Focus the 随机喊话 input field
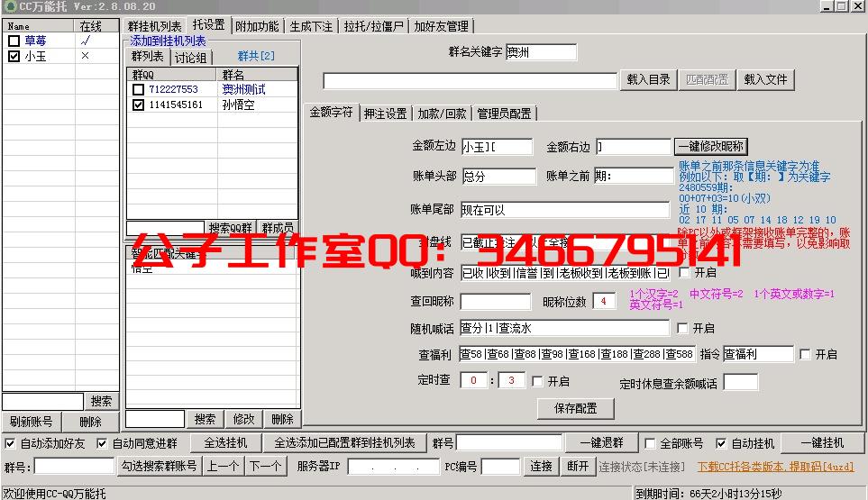 tap(564, 328)
